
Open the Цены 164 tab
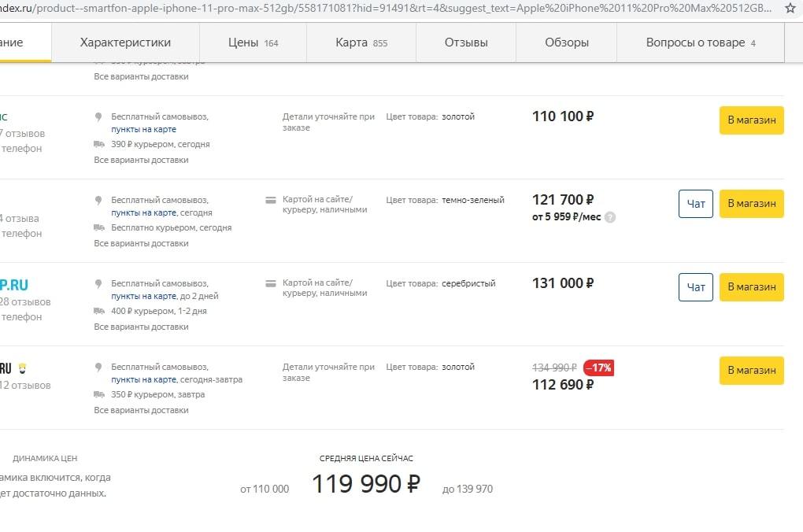tap(253, 42)
